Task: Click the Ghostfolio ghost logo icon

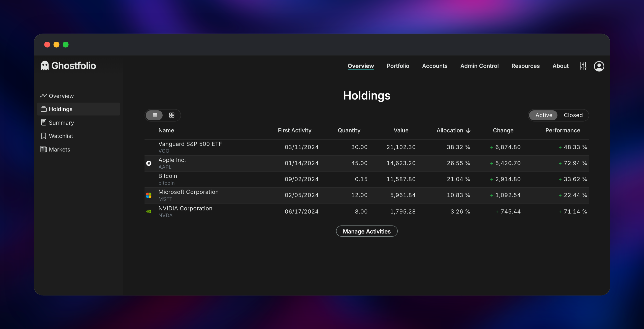Action: pos(45,66)
